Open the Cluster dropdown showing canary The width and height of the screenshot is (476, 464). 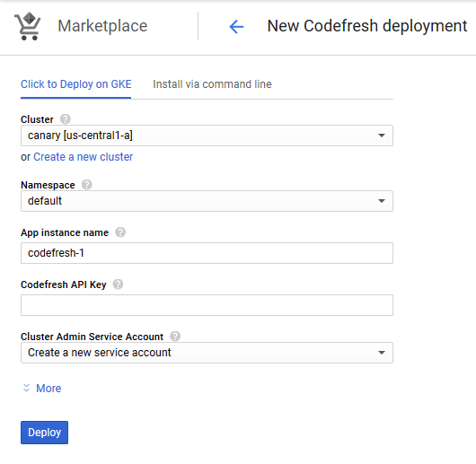coord(207,136)
